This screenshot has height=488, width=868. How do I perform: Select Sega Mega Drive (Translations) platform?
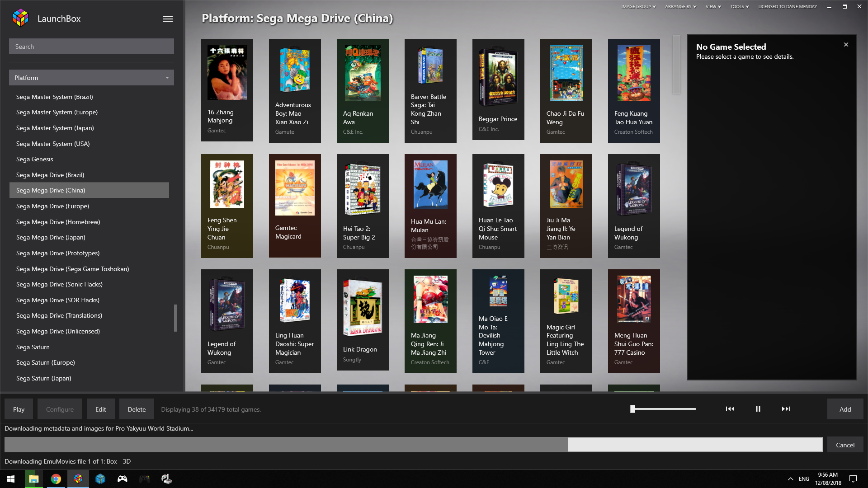click(89, 315)
